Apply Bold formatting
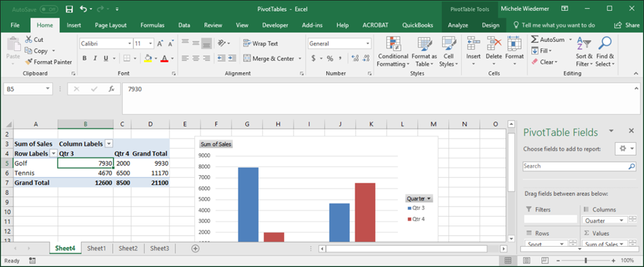This screenshot has width=644, height=267. tap(85, 58)
